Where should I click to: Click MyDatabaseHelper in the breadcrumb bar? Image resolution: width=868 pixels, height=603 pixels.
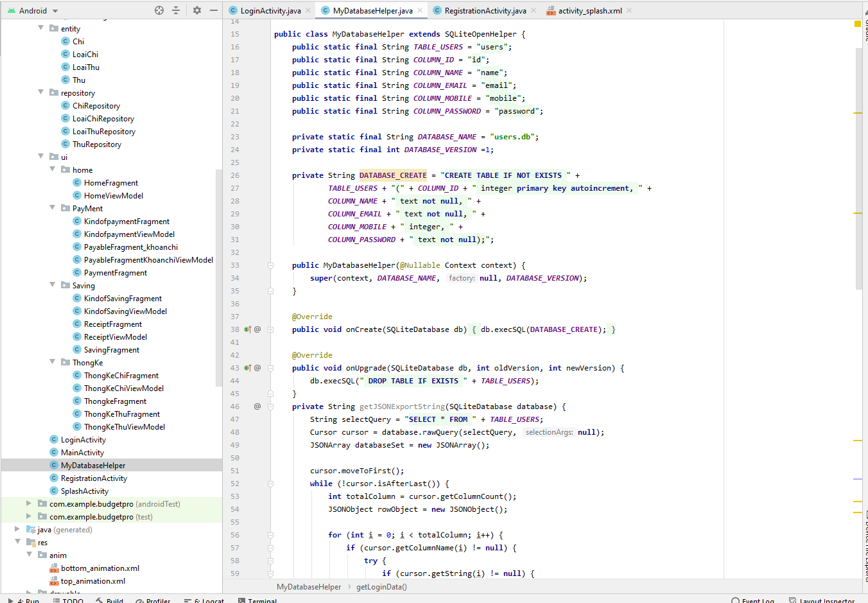pos(309,586)
